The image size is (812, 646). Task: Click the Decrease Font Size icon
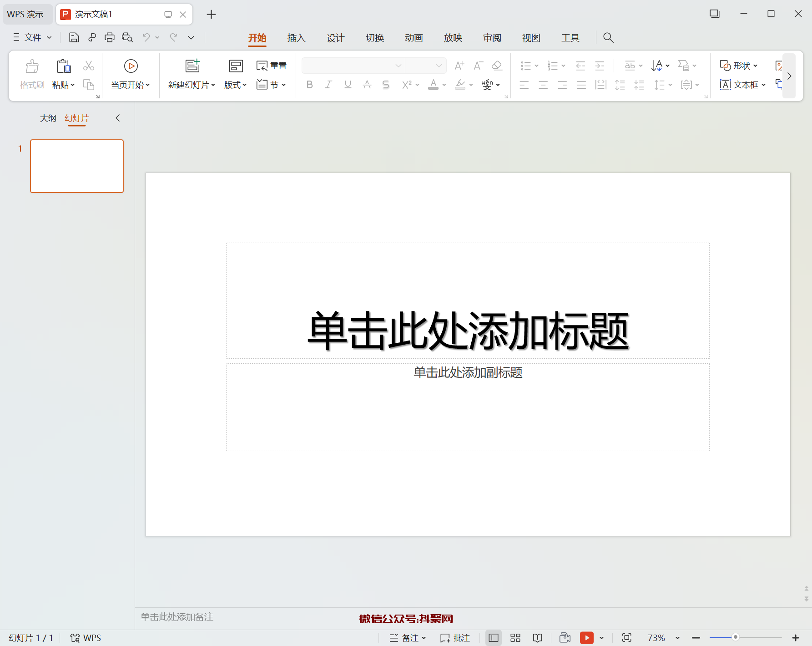[478, 66]
